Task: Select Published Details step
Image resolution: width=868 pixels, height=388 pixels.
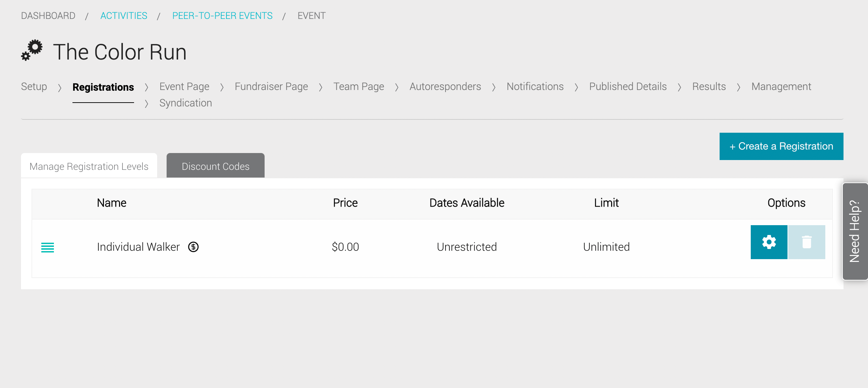Action: (628, 86)
